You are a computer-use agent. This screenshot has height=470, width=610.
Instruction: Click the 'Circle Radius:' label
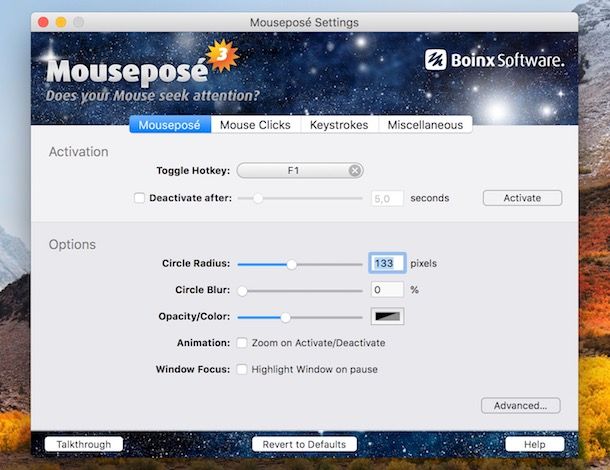196,263
